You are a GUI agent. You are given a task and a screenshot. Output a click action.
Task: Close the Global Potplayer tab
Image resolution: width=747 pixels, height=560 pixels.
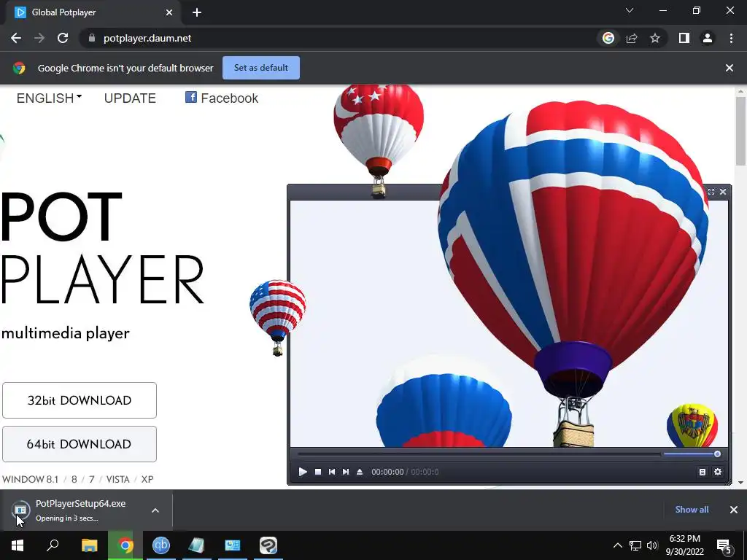coord(169,12)
